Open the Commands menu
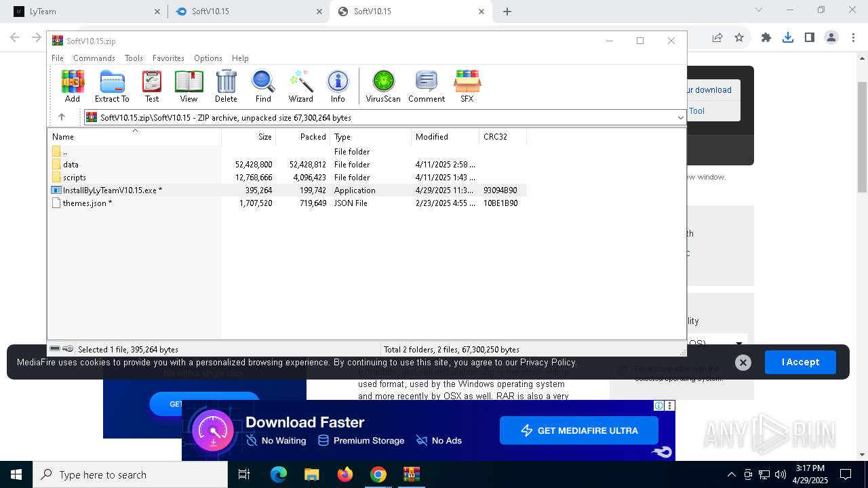Image resolution: width=868 pixels, height=488 pixels. point(94,58)
